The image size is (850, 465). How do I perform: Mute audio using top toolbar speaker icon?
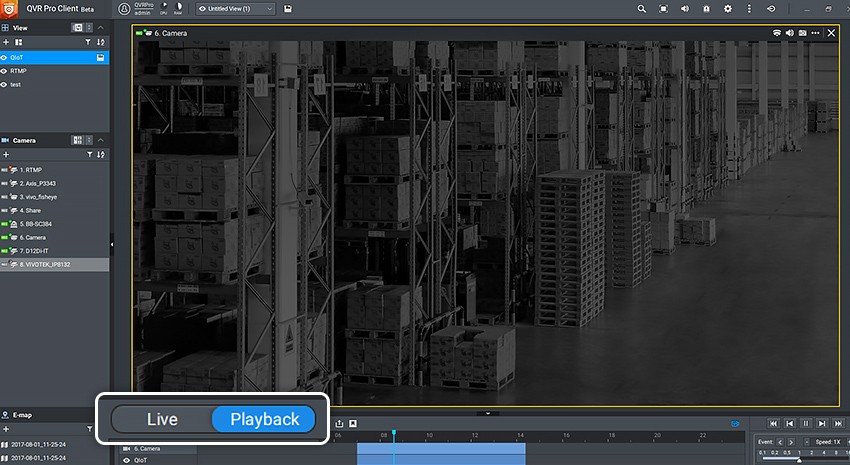pyautogui.click(x=684, y=9)
